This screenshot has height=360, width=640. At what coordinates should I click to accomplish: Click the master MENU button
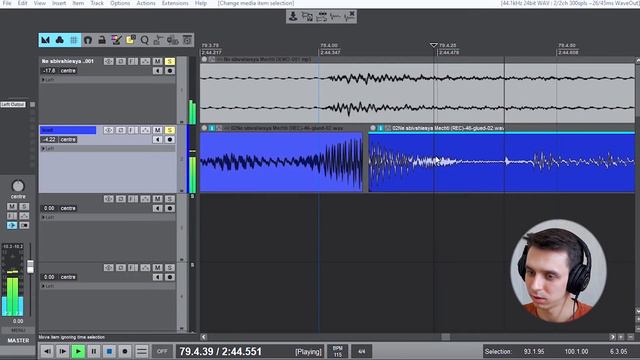(x=18, y=330)
